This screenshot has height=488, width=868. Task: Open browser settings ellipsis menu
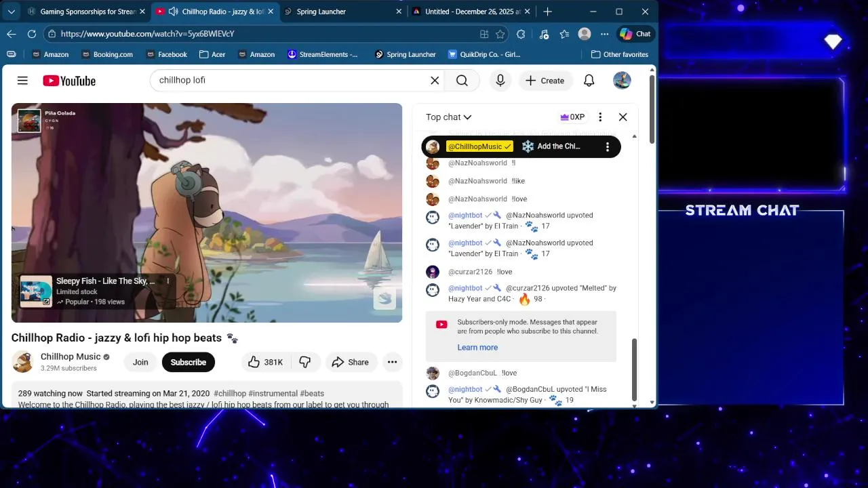point(605,34)
